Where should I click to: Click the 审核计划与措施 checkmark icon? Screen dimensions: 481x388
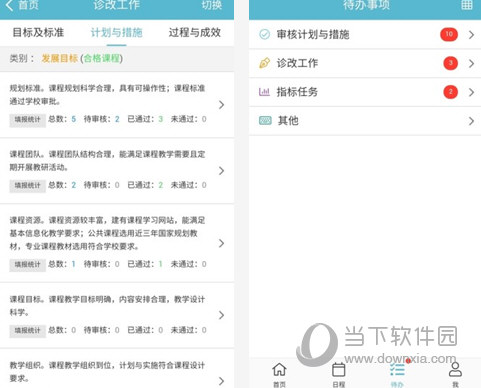pyautogui.click(x=264, y=34)
